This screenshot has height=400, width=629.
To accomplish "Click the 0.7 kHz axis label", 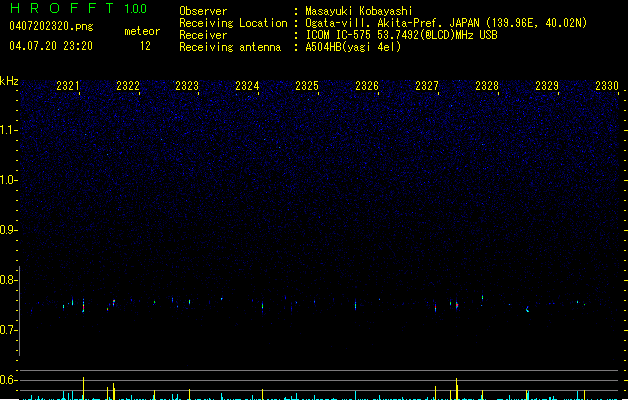I will click(x=8, y=330).
